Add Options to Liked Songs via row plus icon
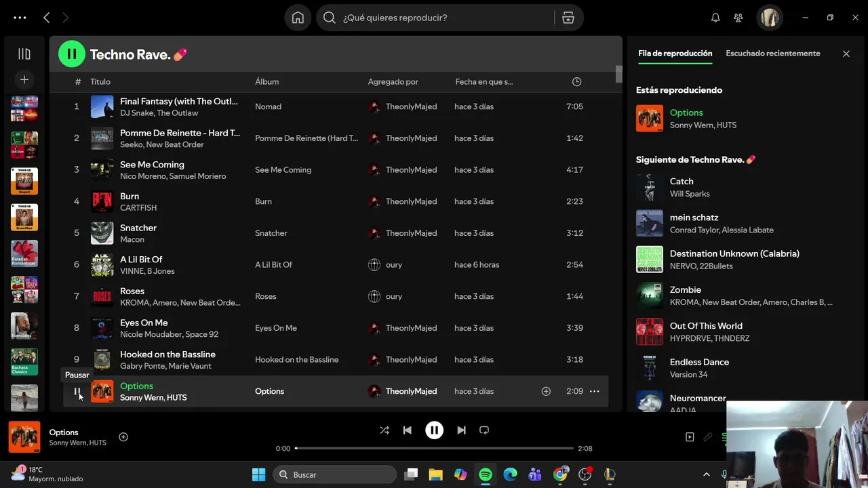Viewport: 868px width, 488px height. point(546,391)
